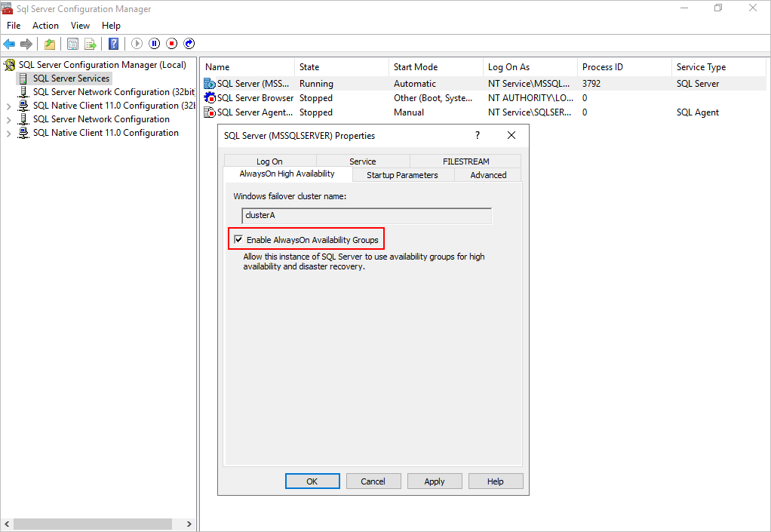The height and width of the screenshot is (532, 771).
Task: Click the Cancel button
Action: point(373,481)
